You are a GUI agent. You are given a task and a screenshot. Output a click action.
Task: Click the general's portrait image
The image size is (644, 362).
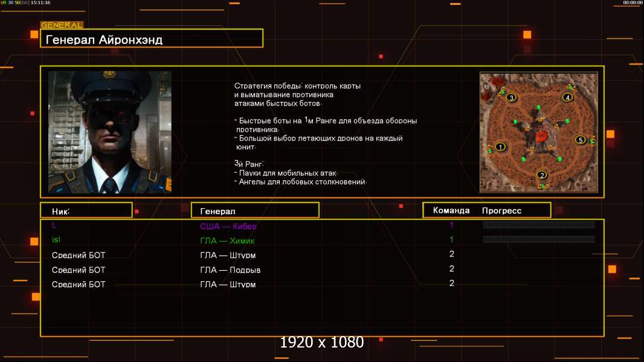coord(110,132)
